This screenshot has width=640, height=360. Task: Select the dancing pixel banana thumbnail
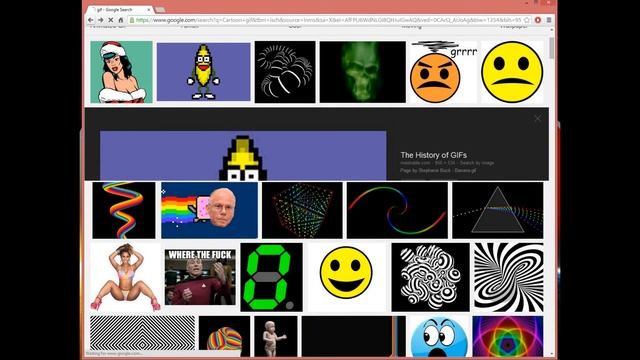[x=204, y=71]
